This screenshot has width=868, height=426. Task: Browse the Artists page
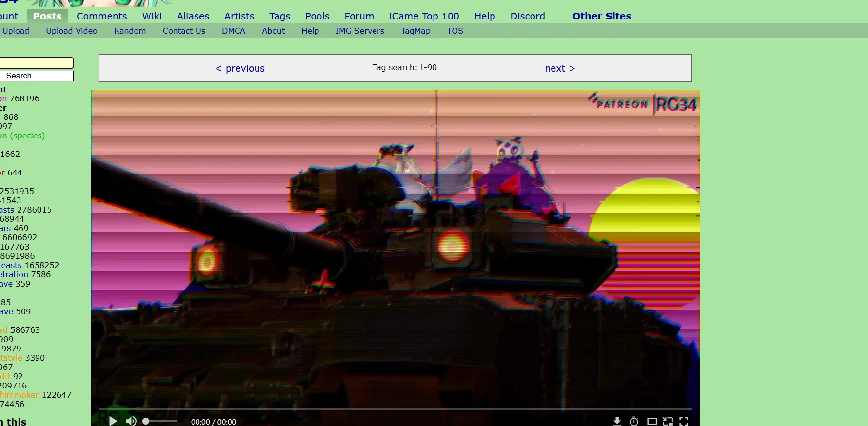[239, 16]
